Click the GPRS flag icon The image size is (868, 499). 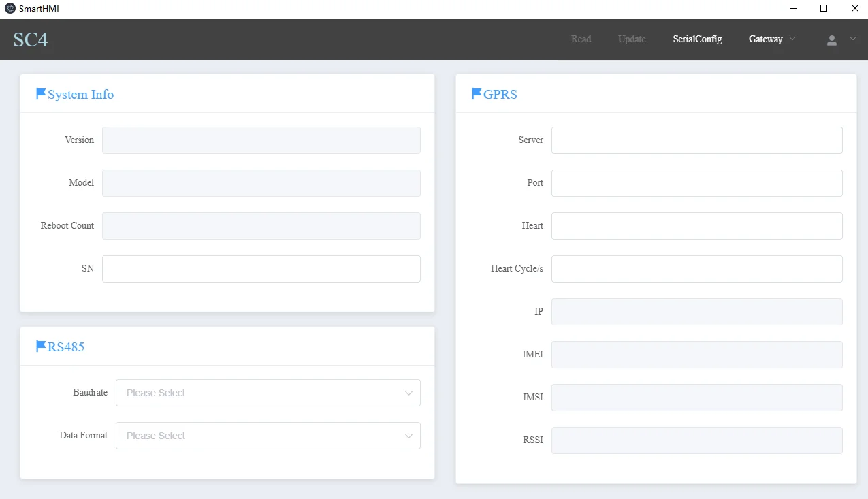[x=477, y=94]
